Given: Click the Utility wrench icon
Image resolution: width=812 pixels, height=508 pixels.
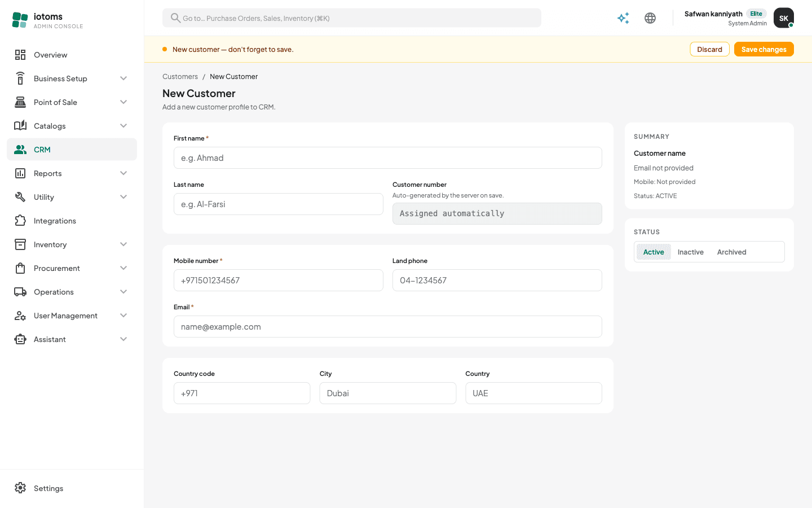Looking at the screenshot, I should tap(20, 197).
